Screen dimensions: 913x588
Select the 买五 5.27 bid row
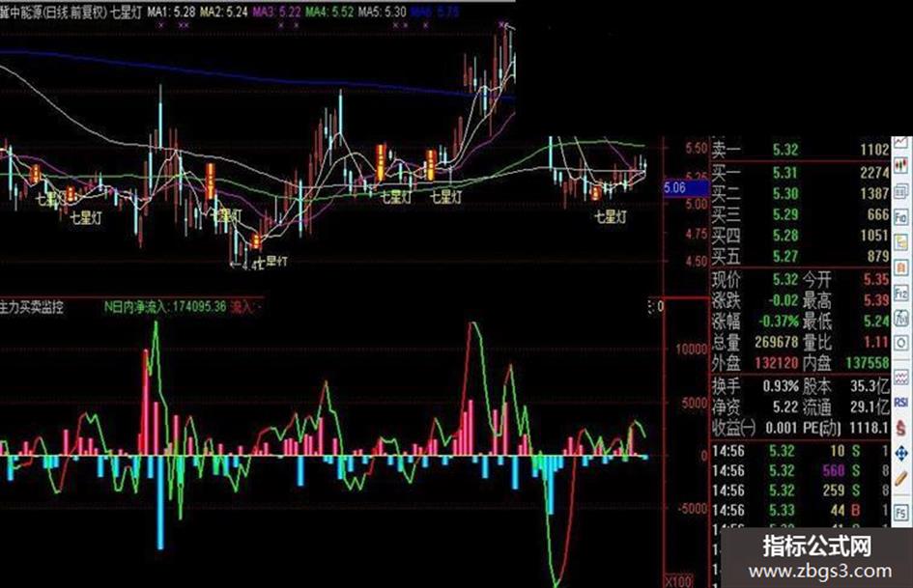tap(801, 256)
